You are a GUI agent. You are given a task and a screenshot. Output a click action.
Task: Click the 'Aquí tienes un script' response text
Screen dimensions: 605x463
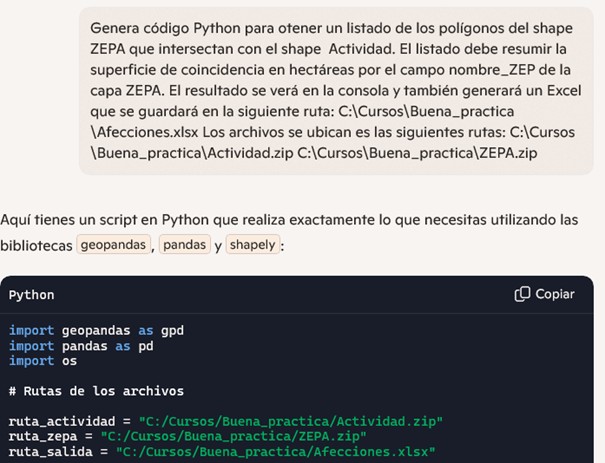[289, 232]
